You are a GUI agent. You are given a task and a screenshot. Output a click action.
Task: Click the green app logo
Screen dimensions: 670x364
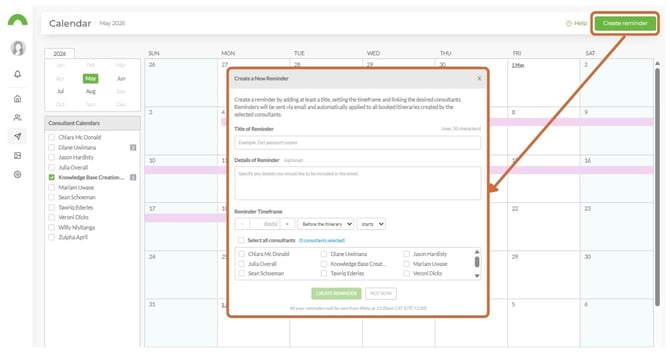[x=18, y=20]
